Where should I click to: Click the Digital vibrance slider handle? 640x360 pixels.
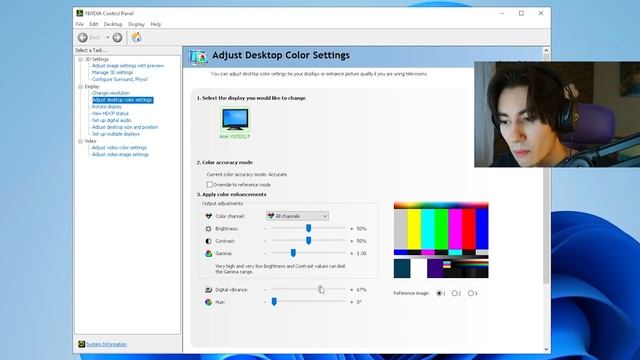pyautogui.click(x=321, y=289)
